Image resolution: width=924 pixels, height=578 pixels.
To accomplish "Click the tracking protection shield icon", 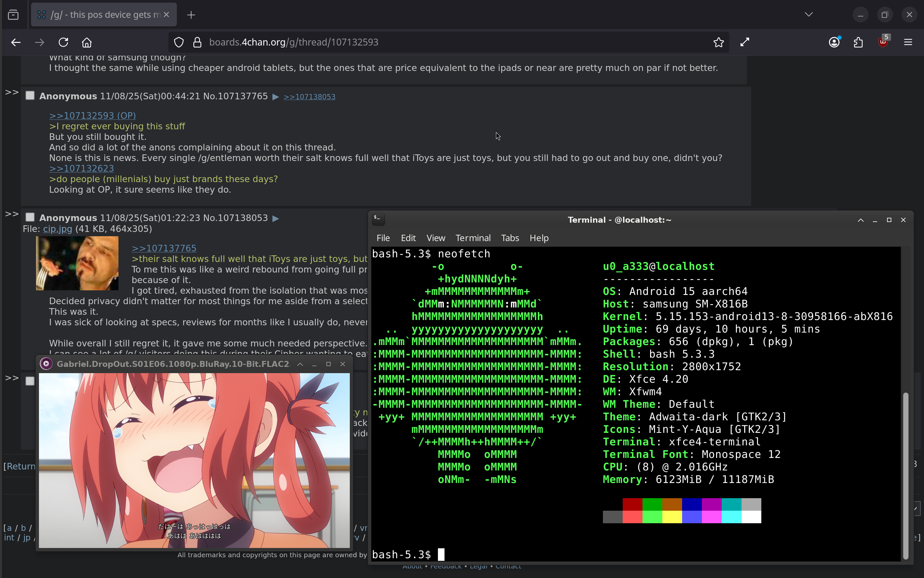I will [x=179, y=42].
